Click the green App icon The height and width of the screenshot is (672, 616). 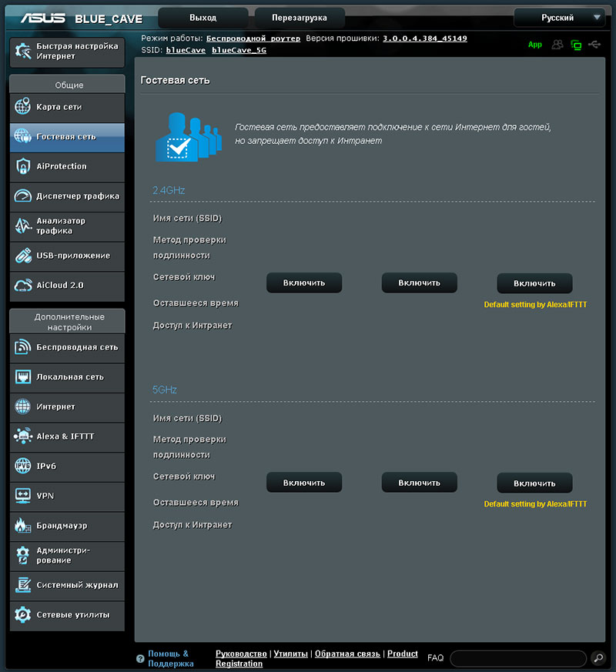tap(534, 45)
